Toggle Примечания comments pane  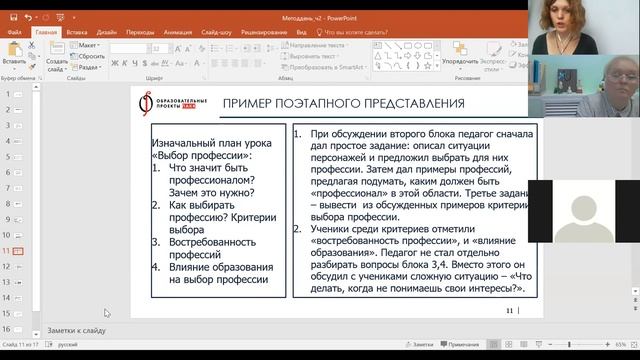460,344
